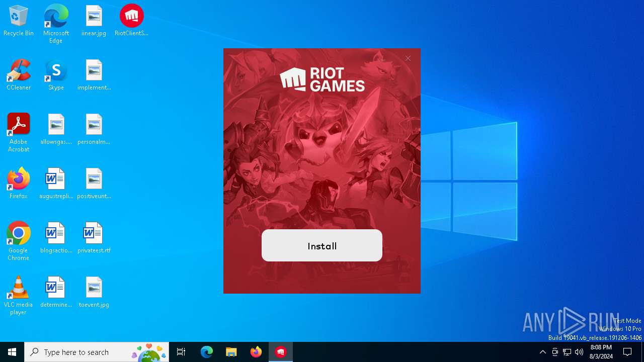Minimize the Riot Games installer window
Screen dimensions: 644x362
pos(382,59)
